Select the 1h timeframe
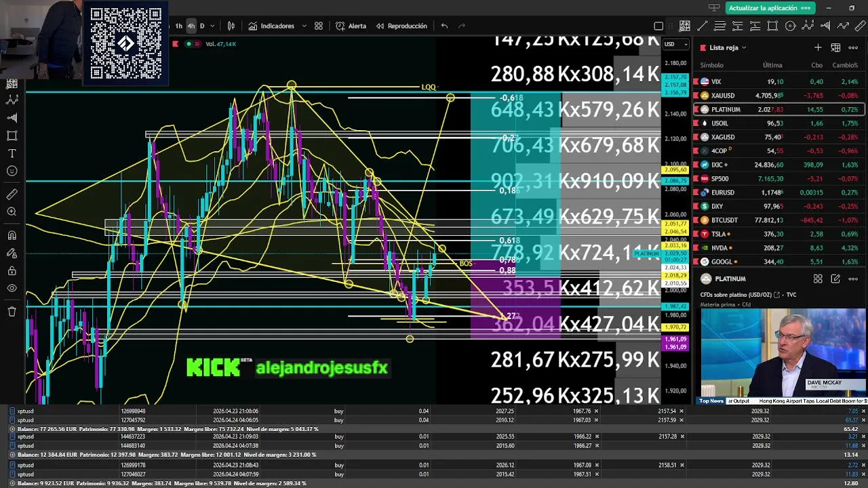868x488 pixels. 178,26
